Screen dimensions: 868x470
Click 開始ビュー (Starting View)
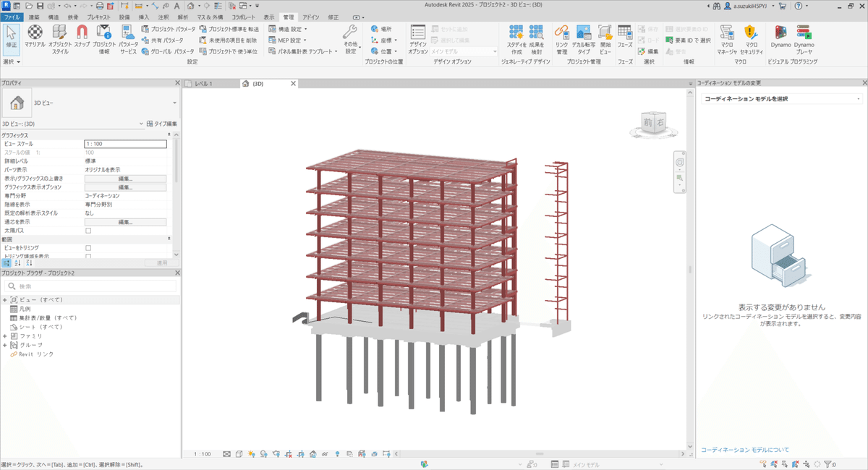coord(605,40)
